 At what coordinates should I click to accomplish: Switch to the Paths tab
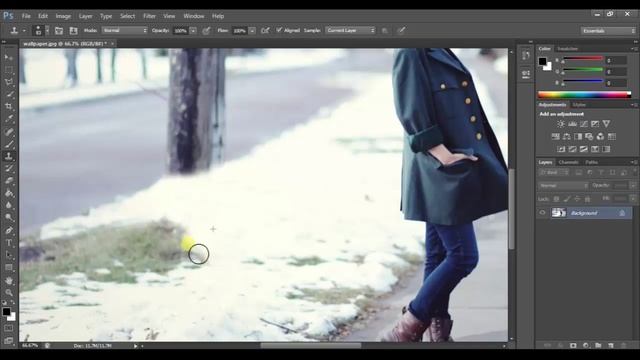pos(591,162)
